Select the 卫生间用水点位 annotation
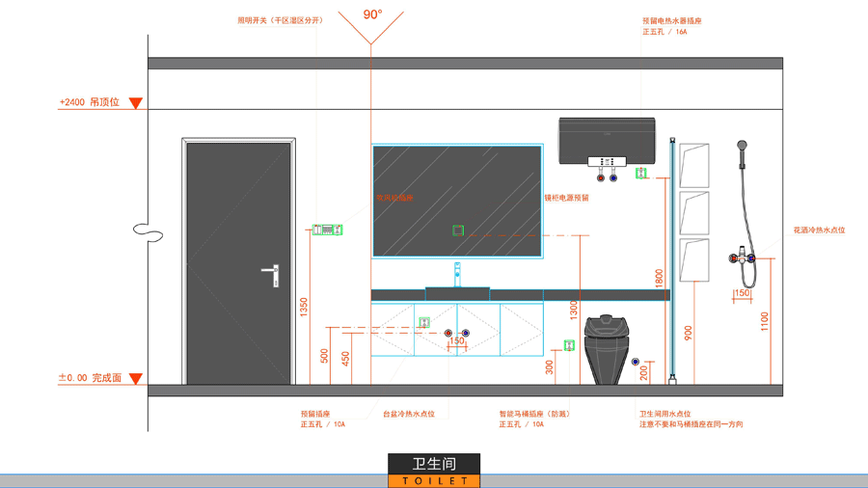 (665, 414)
